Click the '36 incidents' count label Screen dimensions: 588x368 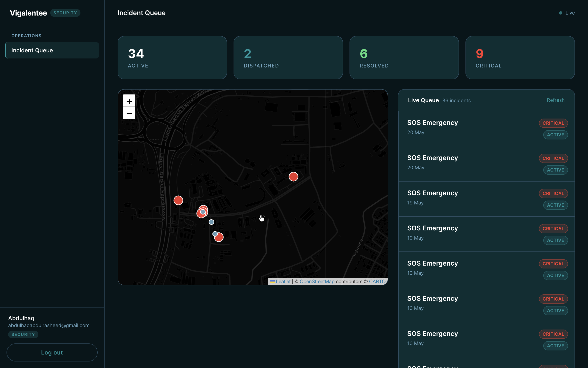click(456, 101)
